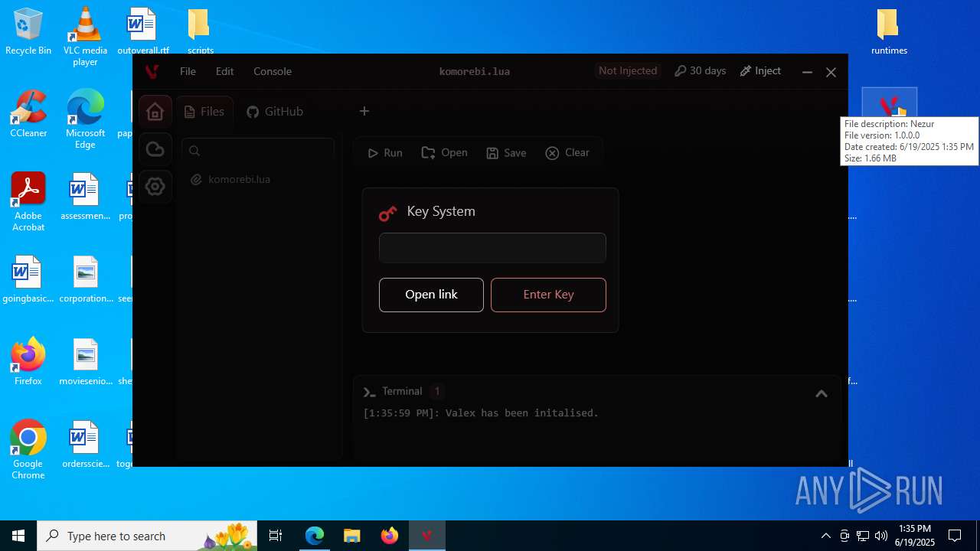Click the Terminal prompt icon

(x=369, y=392)
